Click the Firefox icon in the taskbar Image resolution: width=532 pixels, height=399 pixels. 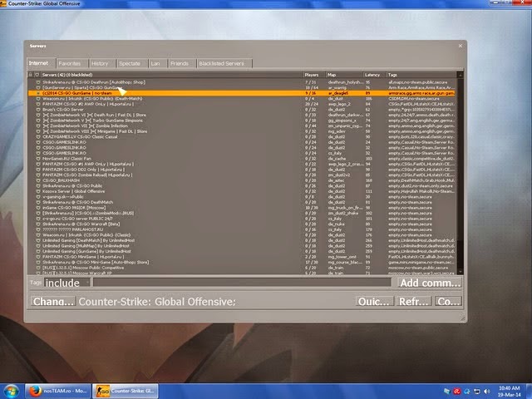34,391
